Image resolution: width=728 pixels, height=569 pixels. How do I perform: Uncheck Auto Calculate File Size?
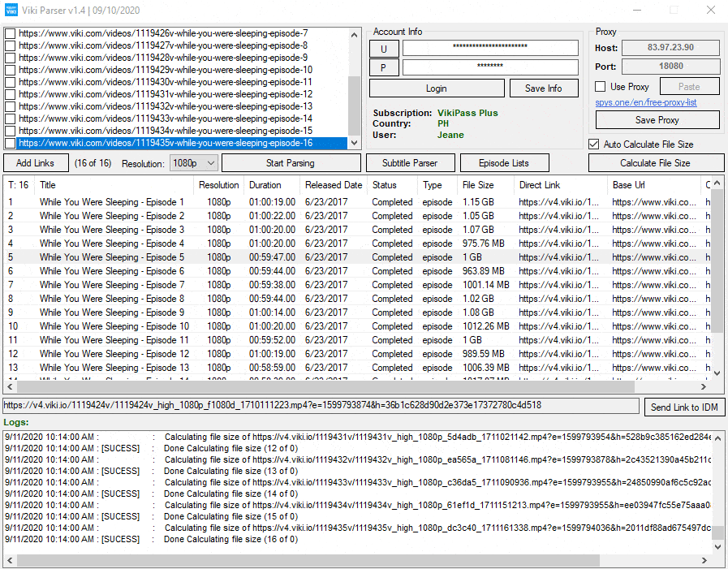(593, 144)
